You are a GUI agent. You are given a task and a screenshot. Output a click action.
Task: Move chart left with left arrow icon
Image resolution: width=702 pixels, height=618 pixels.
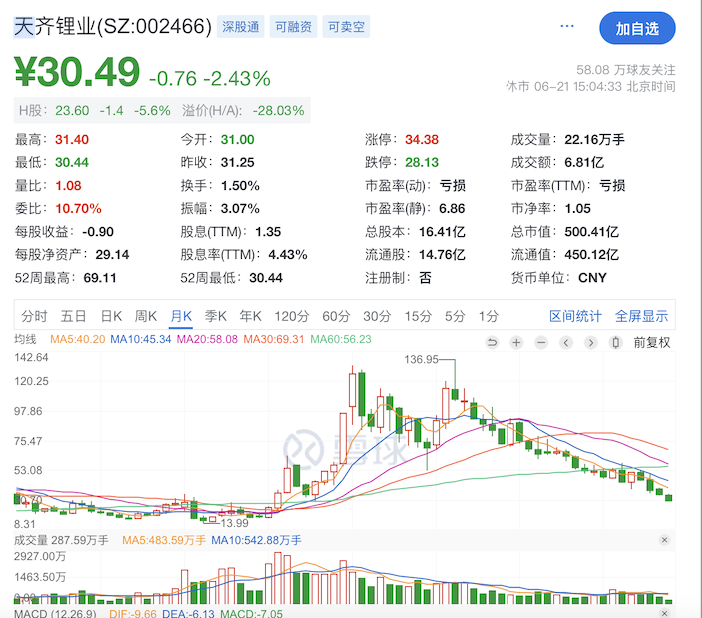click(x=566, y=343)
